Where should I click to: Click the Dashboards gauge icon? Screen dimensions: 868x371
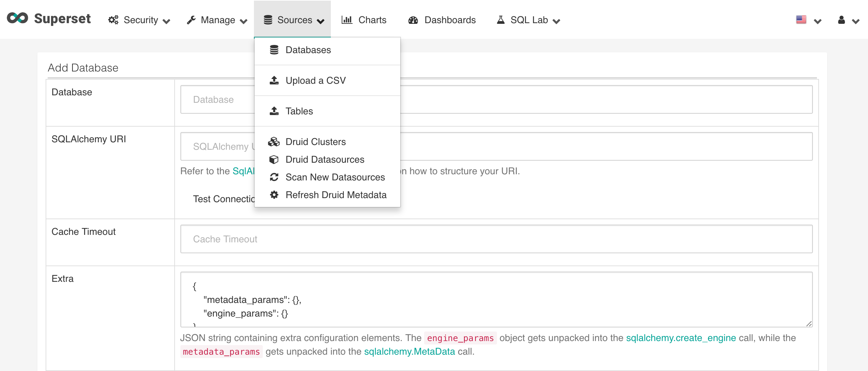[x=413, y=20]
